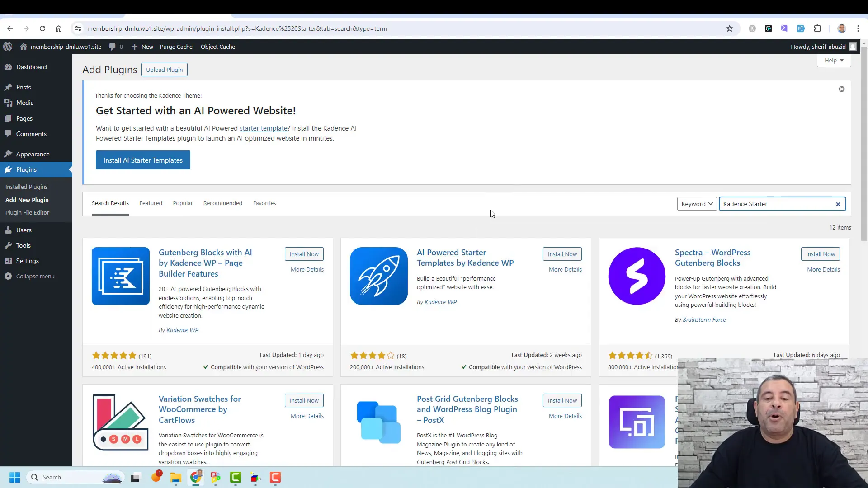Click Purge Cache in admin bar

click(x=176, y=47)
